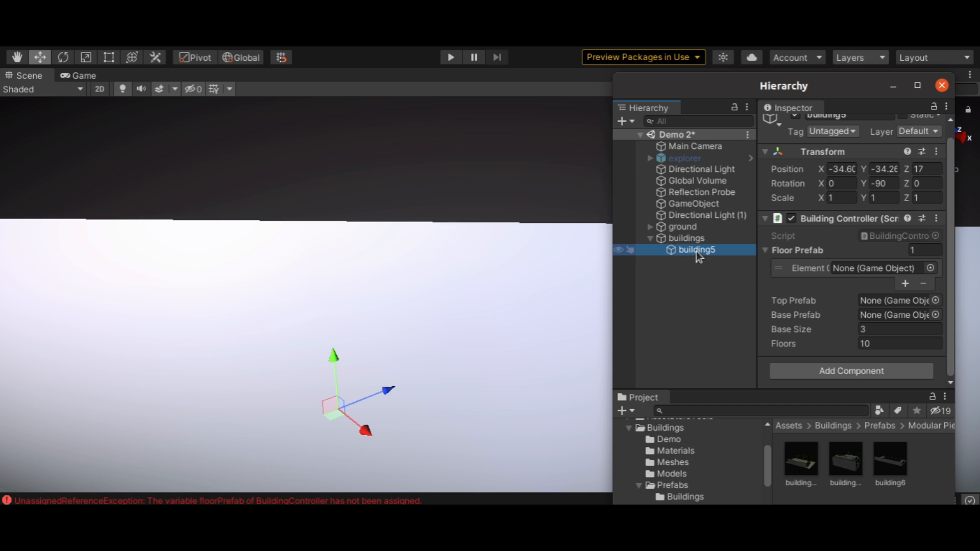Start Play mode
This screenshot has height=551, width=980.
pyautogui.click(x=451, y=57)
